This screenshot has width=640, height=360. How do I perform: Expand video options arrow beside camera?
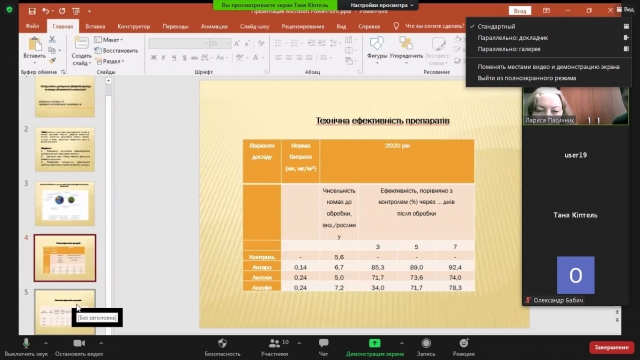(x=101, y=343)
